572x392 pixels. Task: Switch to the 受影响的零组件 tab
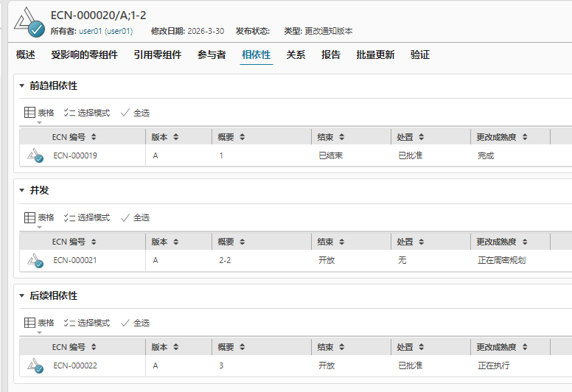pyautogui.click(x=84, y=55)
